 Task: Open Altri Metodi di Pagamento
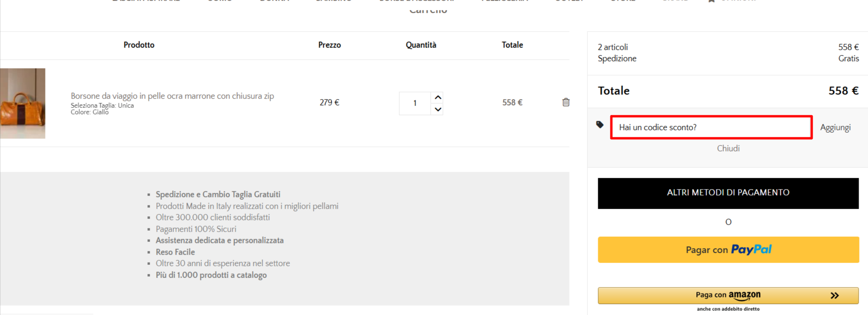tap(728, 193)
